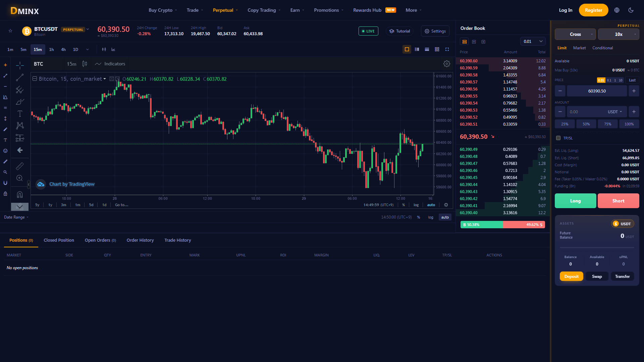The image size is (644, 362).
Task: Show only asks with the up-arrow order book icon
Action: tap(474, 42)
